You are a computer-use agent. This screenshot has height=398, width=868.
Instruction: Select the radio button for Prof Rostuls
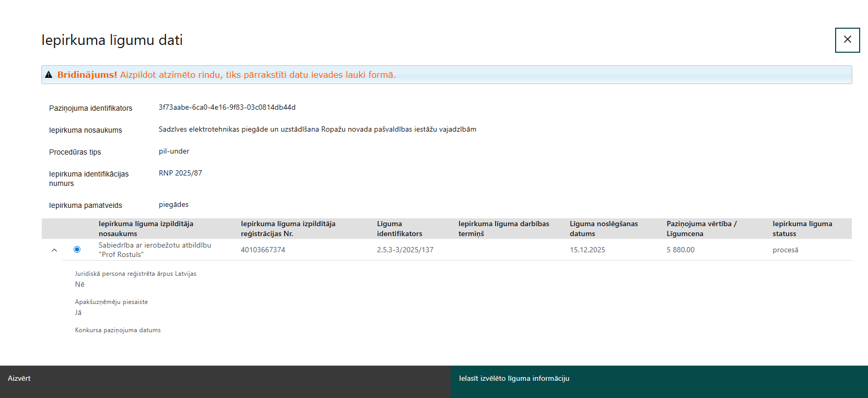77,250
